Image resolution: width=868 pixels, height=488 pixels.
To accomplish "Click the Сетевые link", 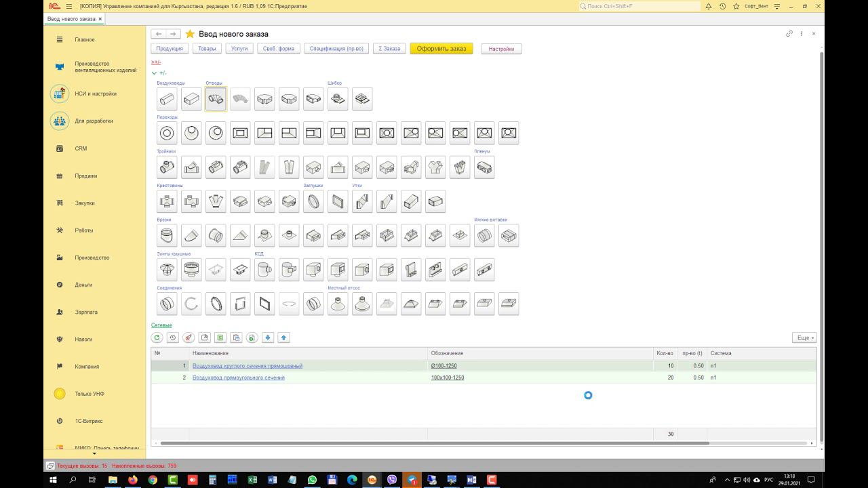I will coord(161,325).
